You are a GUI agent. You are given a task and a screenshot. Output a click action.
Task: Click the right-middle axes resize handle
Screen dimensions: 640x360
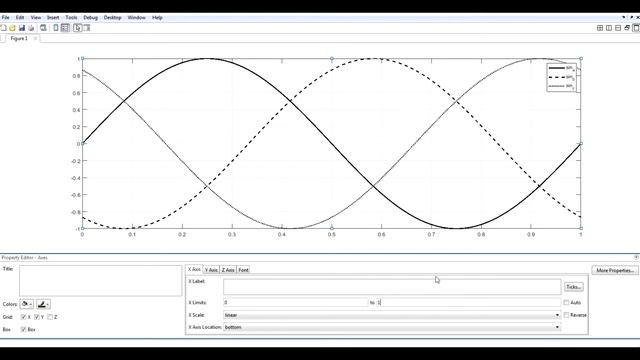click(581, 144)
